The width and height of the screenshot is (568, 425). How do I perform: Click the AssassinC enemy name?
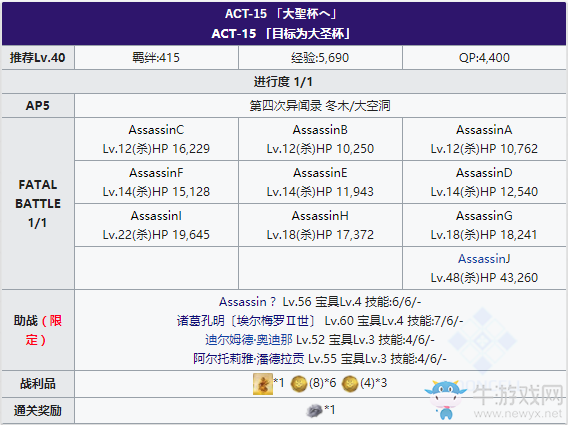(x=156, y=130)
